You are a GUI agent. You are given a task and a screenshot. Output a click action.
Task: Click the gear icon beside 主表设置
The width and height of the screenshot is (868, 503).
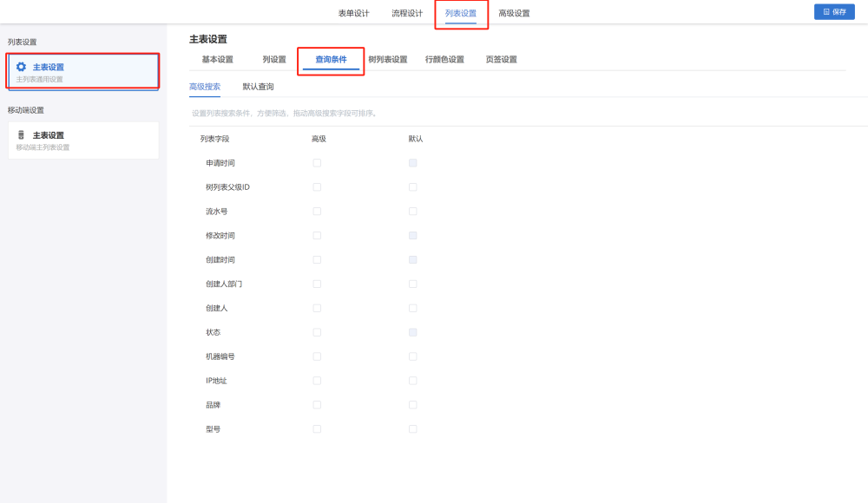click(x=21, y=67)
